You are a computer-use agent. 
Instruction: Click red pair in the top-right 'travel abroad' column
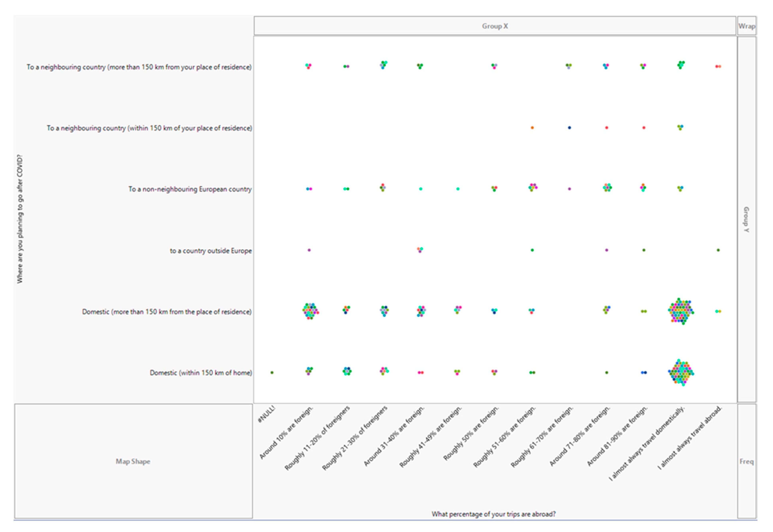[718, 66]
